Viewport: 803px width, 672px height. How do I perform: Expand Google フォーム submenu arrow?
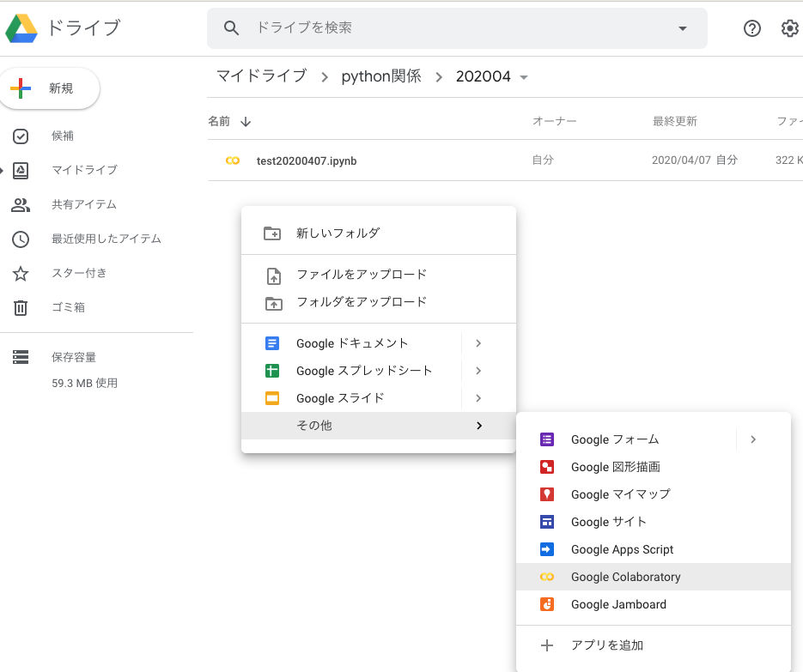[x=753, y=439]
